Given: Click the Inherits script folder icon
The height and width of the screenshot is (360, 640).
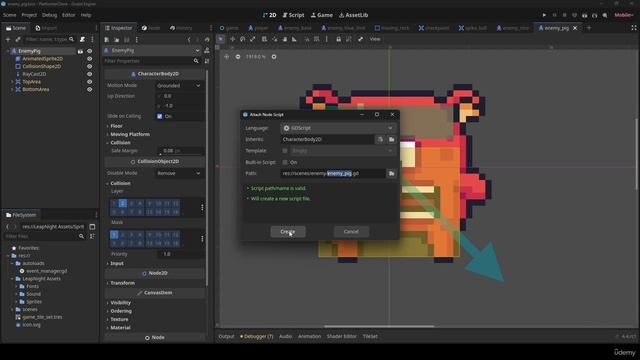Looking at the screenshot, I should click(x=391, y=140).
